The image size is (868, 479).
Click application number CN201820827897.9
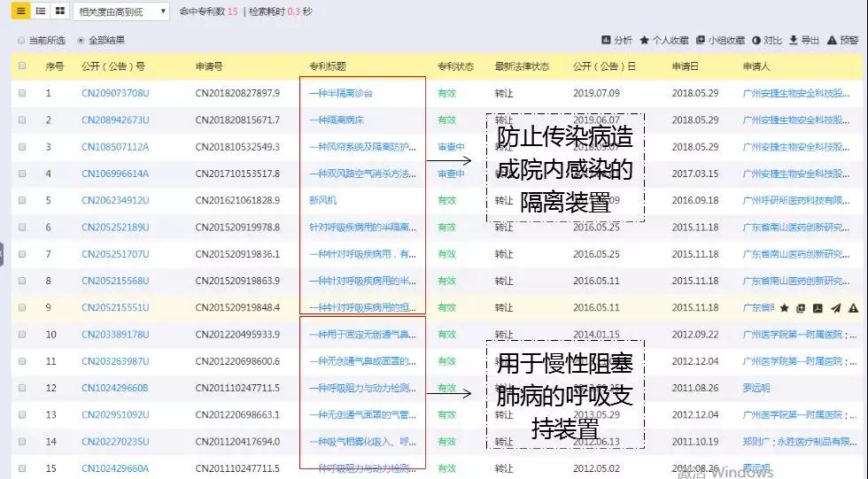(x=237, y=93)
